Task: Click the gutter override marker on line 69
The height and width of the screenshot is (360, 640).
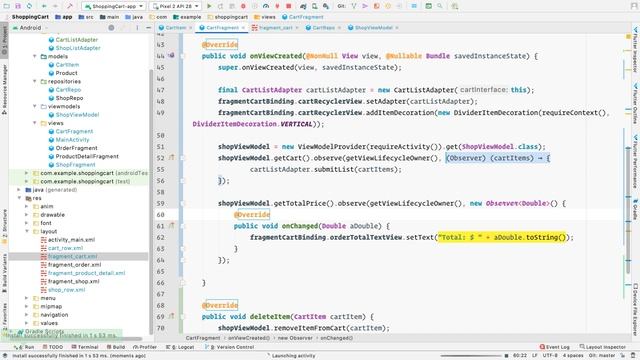Action: 171,316
